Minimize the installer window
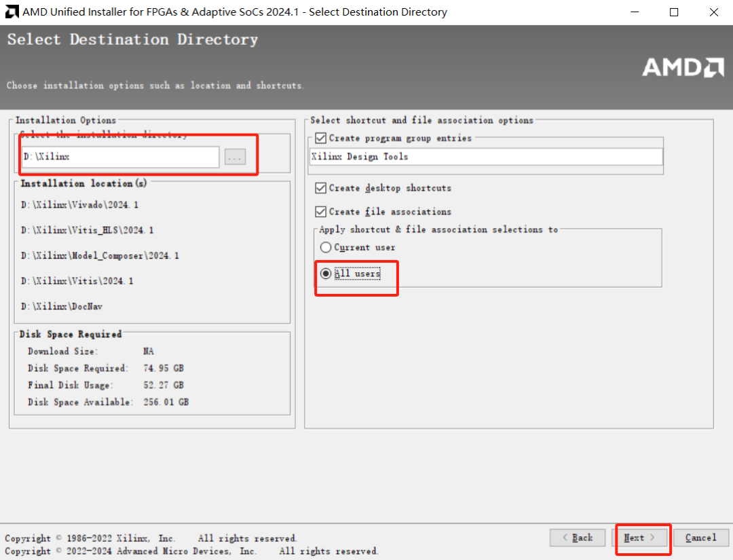Image resolution: width=733 pixels, height=560 pixels. (x=635, y=12)
